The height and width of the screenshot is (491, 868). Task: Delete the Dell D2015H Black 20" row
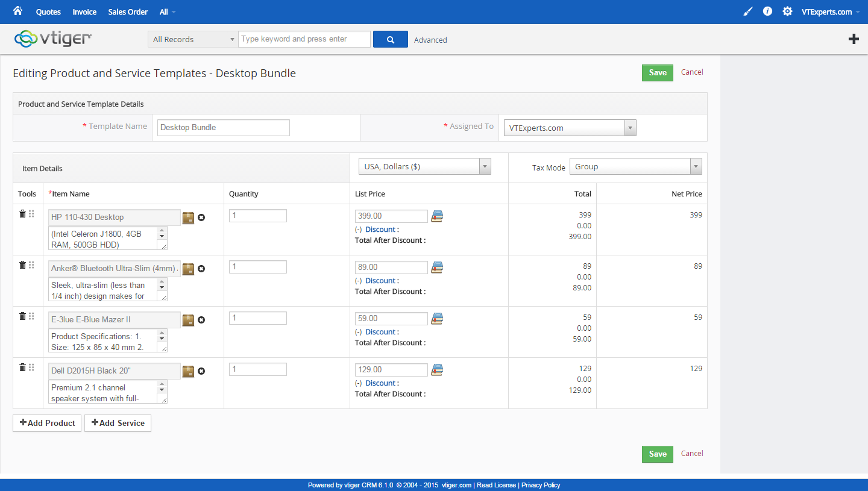22,367
